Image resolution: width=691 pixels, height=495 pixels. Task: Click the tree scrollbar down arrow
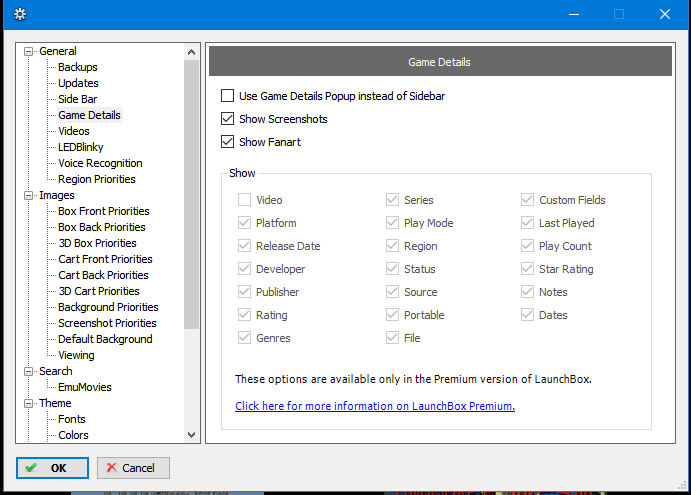[191, 435]
